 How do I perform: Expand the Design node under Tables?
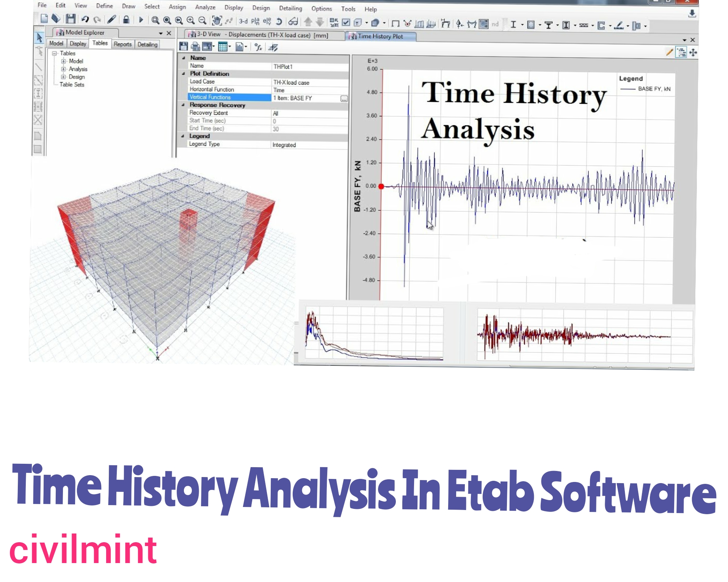click(64, 77)
